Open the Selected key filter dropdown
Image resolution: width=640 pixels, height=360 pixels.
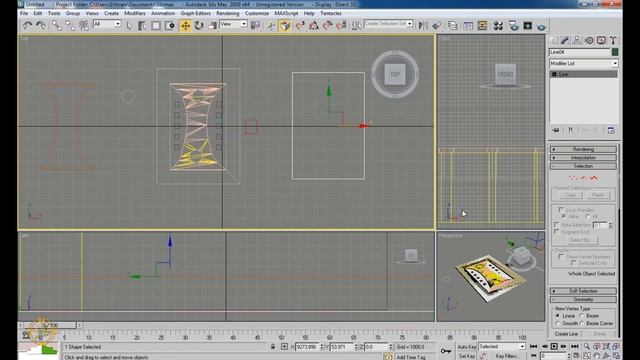click(x=502, y=347)
